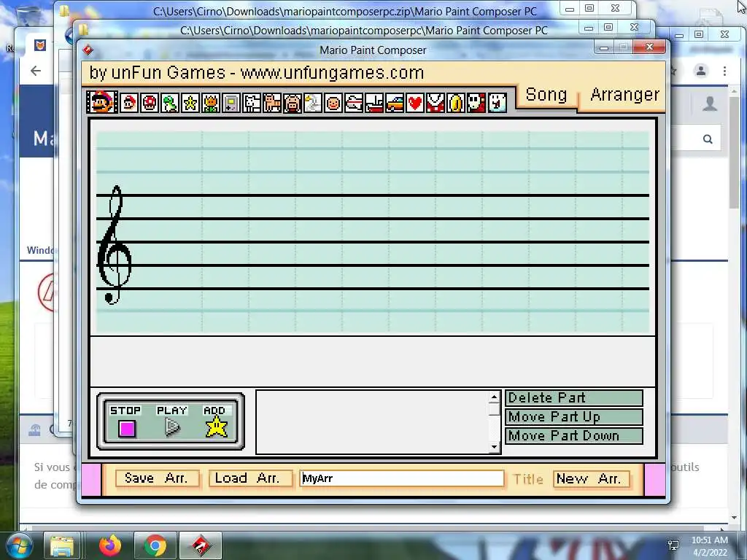The height and width of the screenshot is (560, 747).
Task: Select the Boat instrument
Action: (x=374, y=103)
